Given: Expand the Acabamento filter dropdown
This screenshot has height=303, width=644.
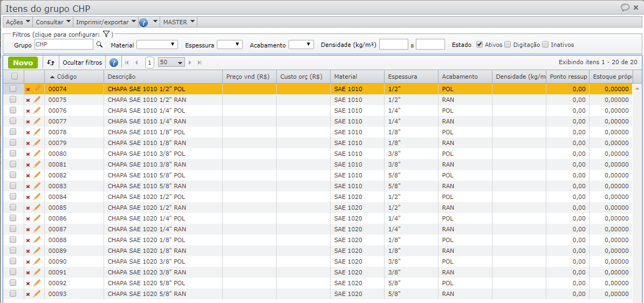Looking at the screenshot, I should [301, 45].
